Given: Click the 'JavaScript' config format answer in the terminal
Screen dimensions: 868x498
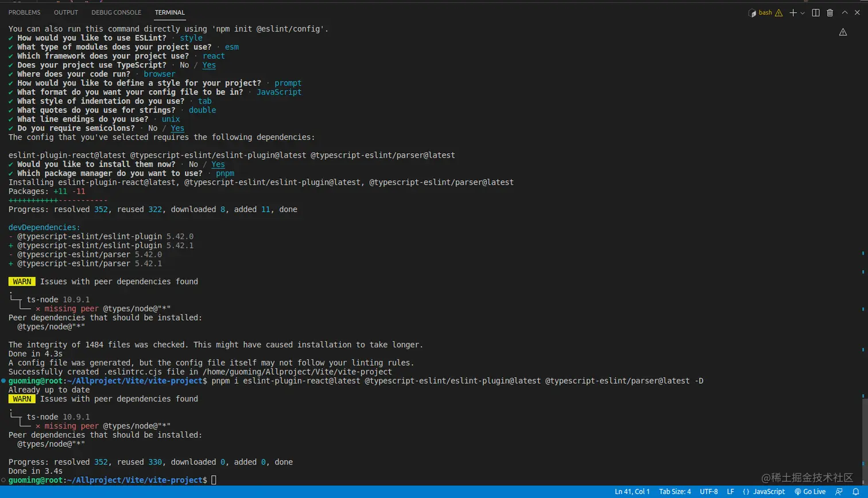Looking at the screenshot, I should tap(279, 92).
